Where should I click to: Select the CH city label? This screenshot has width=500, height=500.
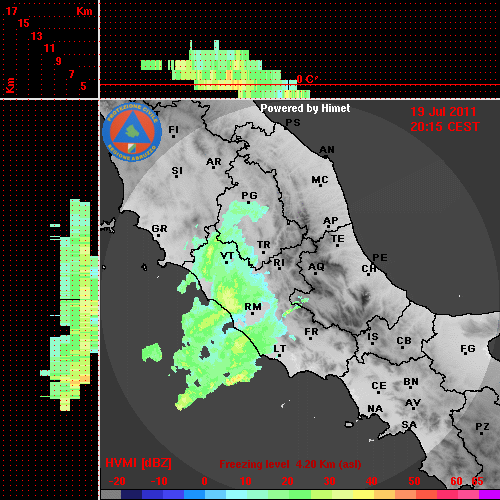(x=369, y=268)
